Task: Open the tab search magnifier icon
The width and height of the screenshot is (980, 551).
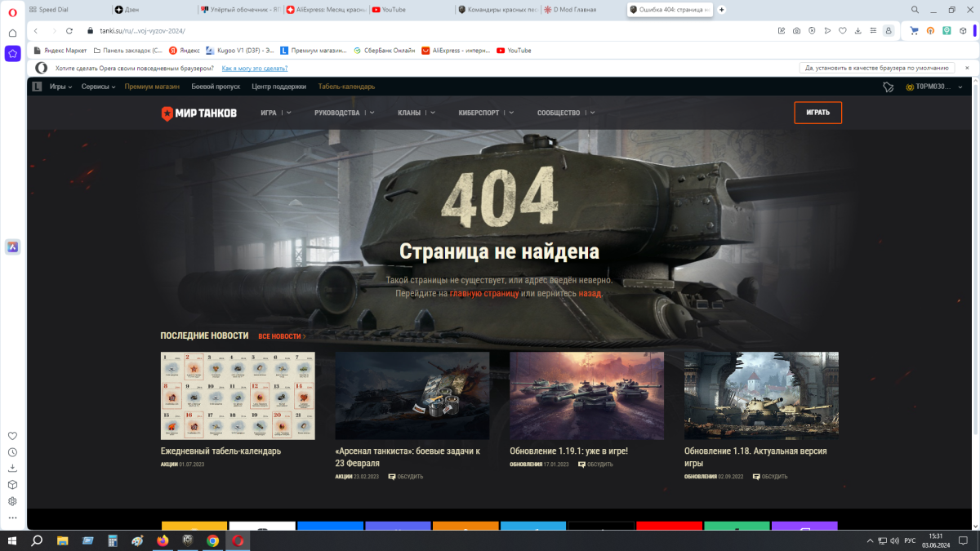Action: tap(915, 10)
